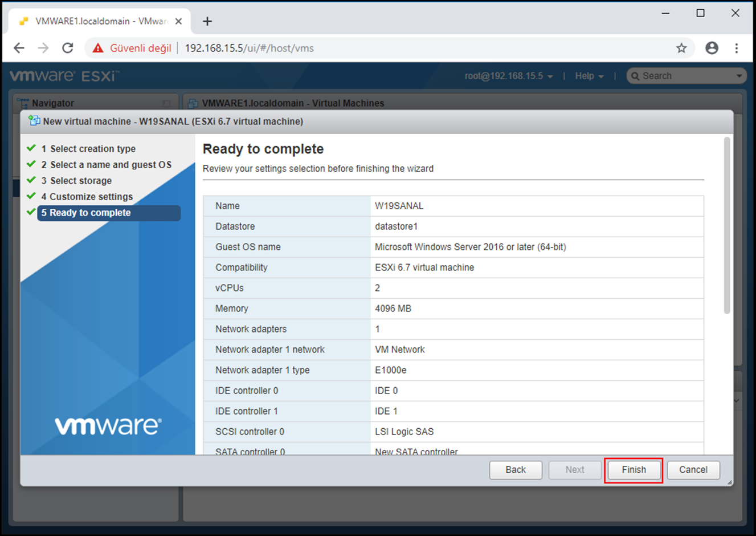Click the LSI Logic SAS value

tap(404, 432)
